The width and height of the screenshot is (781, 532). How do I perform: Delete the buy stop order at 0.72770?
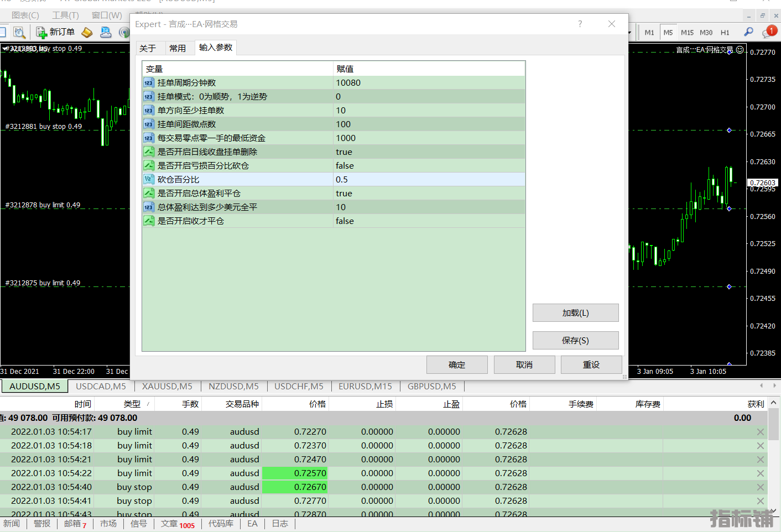761,501
